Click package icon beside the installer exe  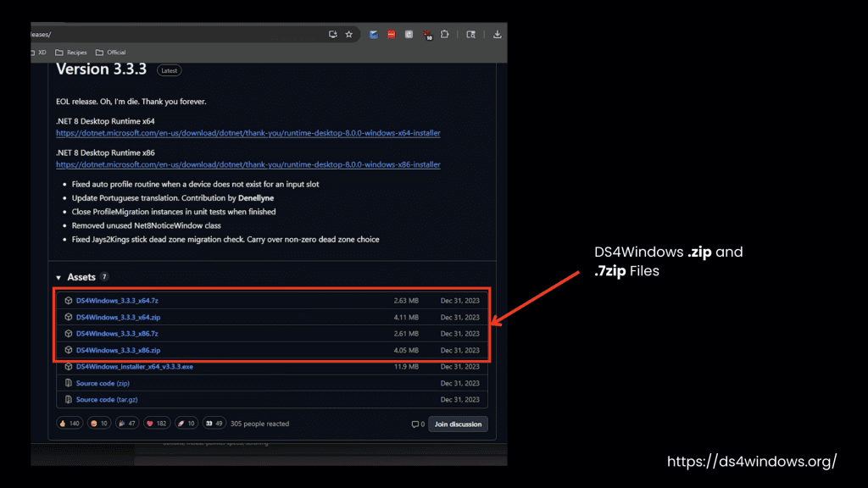(69, 366)
